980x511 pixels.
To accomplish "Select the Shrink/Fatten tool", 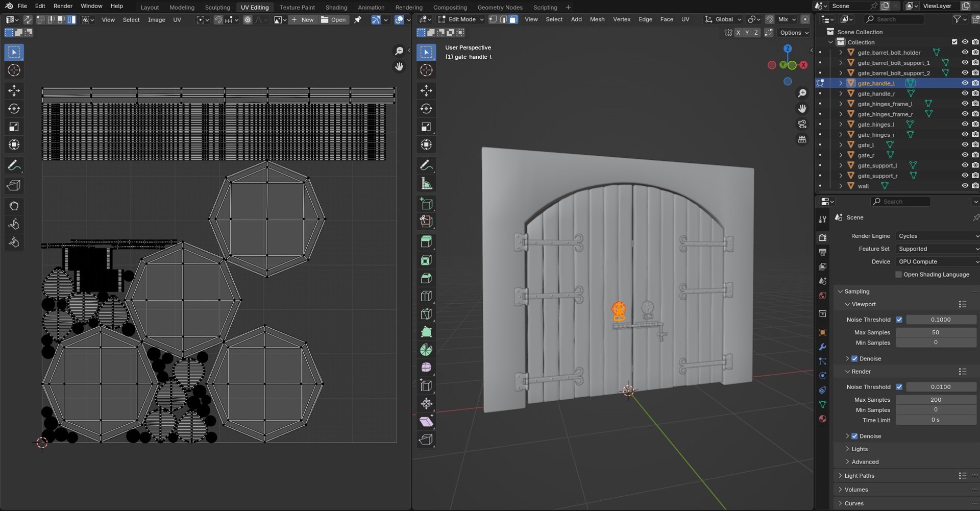I will (x=426, y=403).
